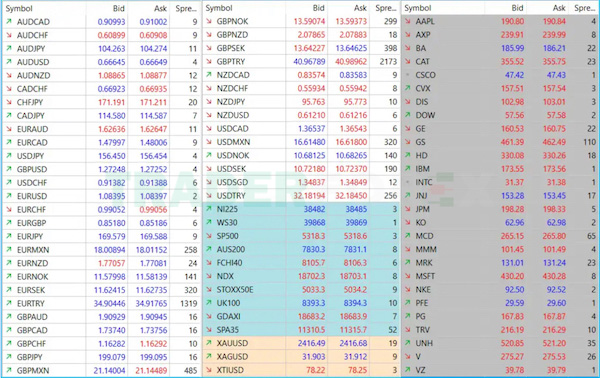Click the XAUUSD bid 2416.49
This screenshot has width=600, height=378.
pos(311,343)
